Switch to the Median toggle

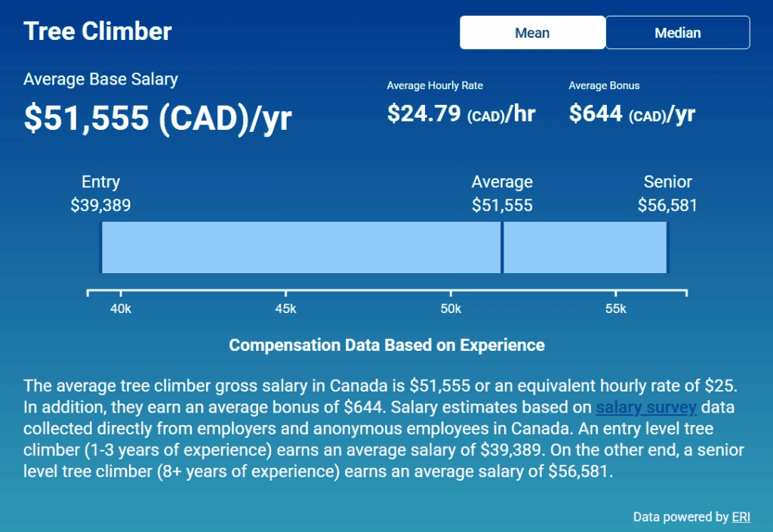[x=677, y=32]
